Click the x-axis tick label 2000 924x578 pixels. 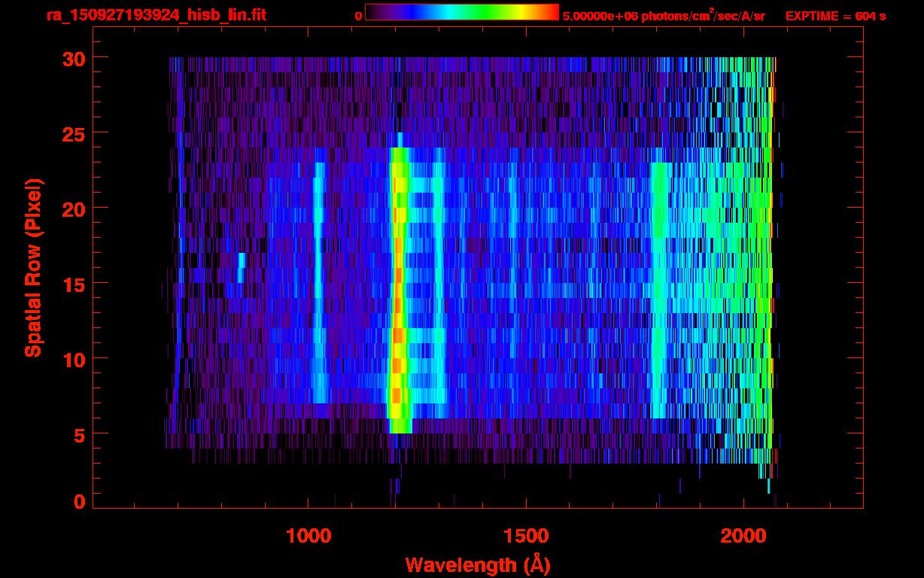pyautogui.click(x=743, y=536)
